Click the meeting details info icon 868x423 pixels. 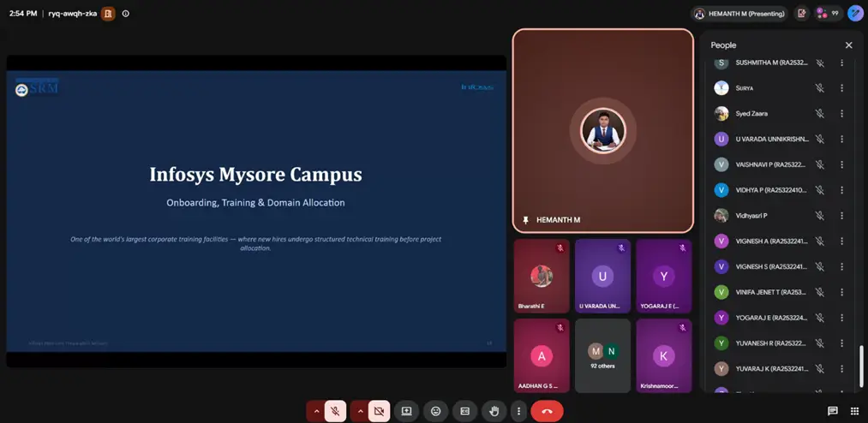coord(126,14)
